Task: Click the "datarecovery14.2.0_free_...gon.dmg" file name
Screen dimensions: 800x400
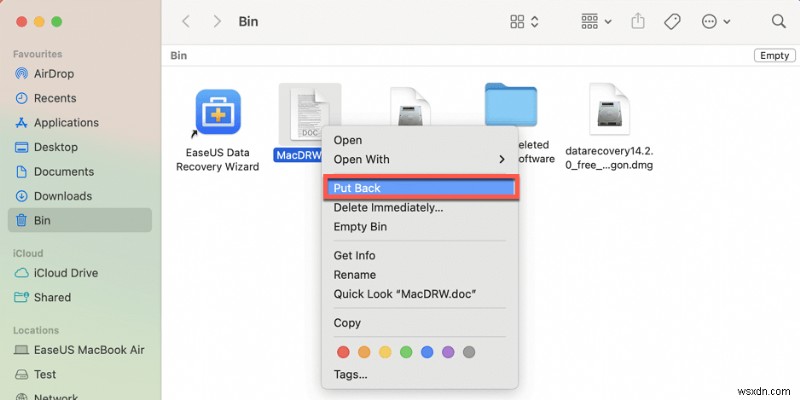Action: pyautogui.click(x=609, y=159)
